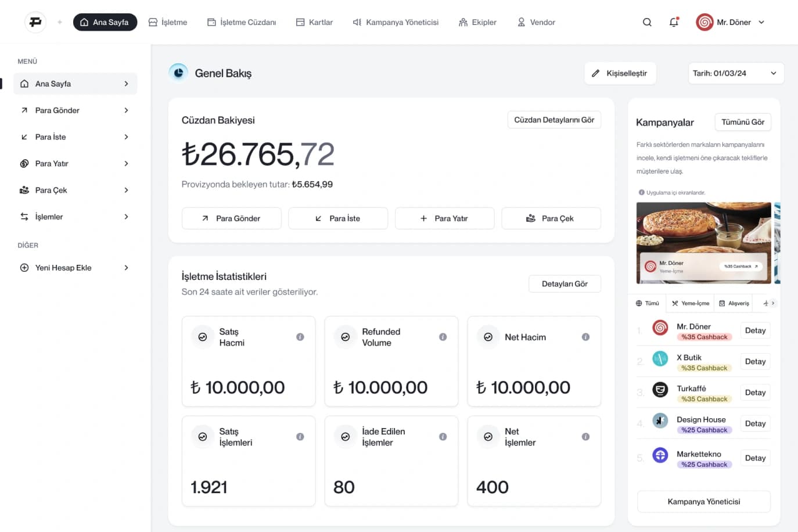798x532 pixels.
Task: Open the Mr. Döner campaign banner image
Action: (703, 243)
